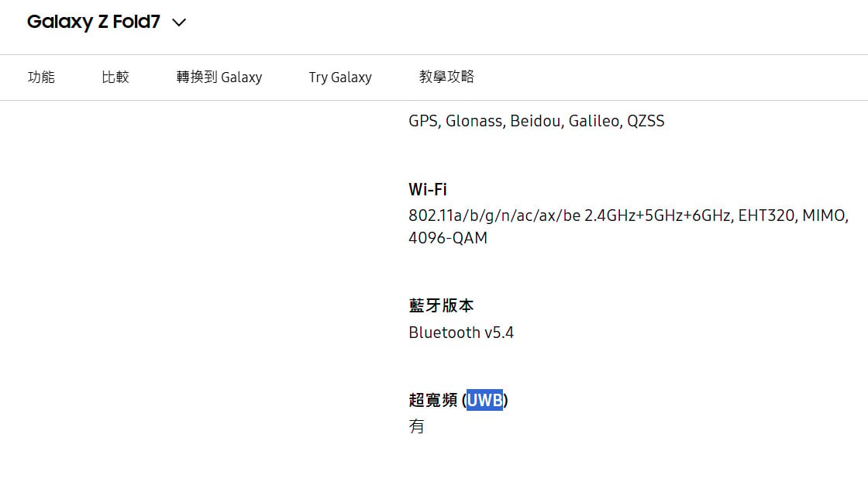Screen dimensions: 868x486
Task: Open the Try Galaxy tab
Action: (340, 77)
